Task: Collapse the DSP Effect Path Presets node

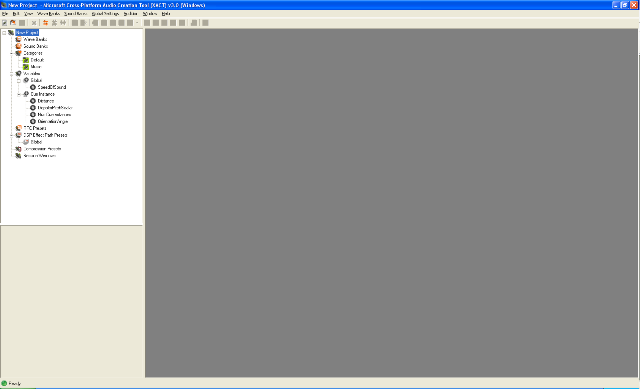Action: point(12,135)
